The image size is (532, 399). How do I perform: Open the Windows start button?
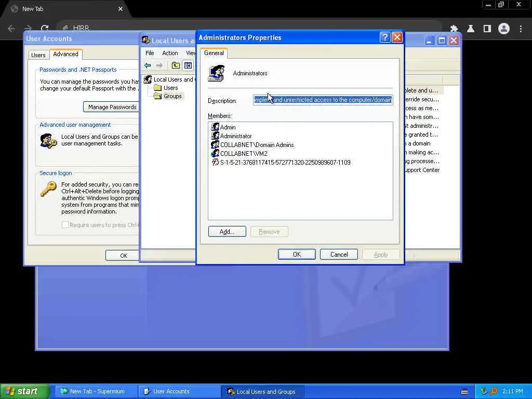25,391
